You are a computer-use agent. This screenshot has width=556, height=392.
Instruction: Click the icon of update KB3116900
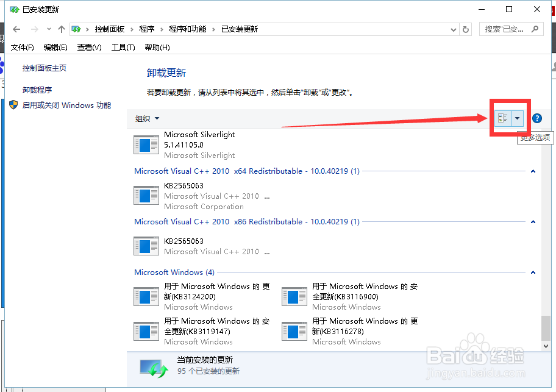294,296
